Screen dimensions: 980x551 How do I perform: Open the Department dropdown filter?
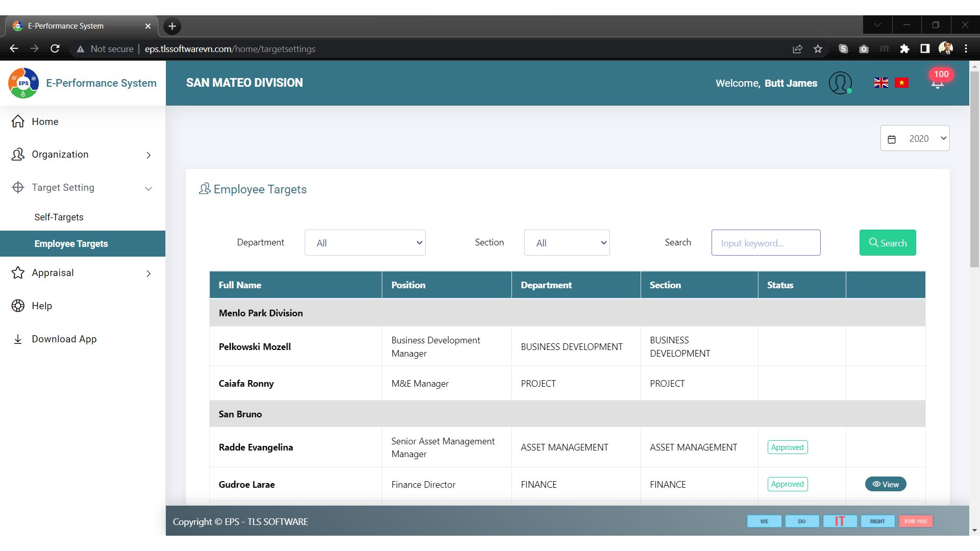(x=365, y=243)
